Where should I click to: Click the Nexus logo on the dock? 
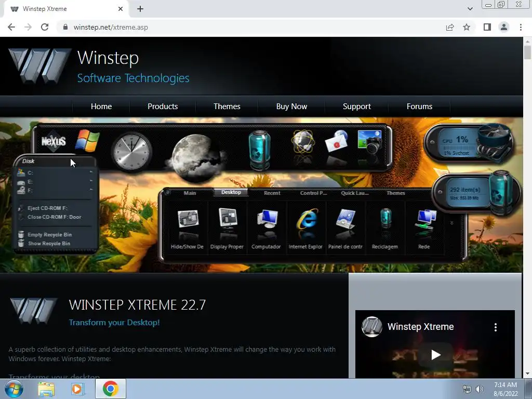pyautogui.click(x=54, y=140)
